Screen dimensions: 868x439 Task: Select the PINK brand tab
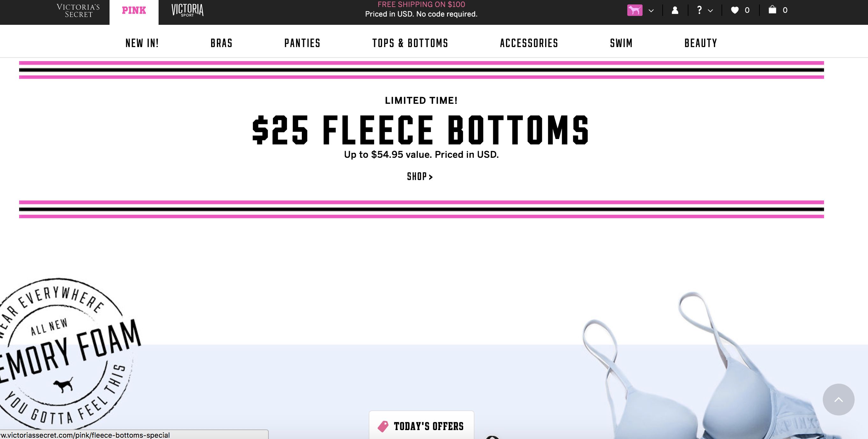(134, 11)
